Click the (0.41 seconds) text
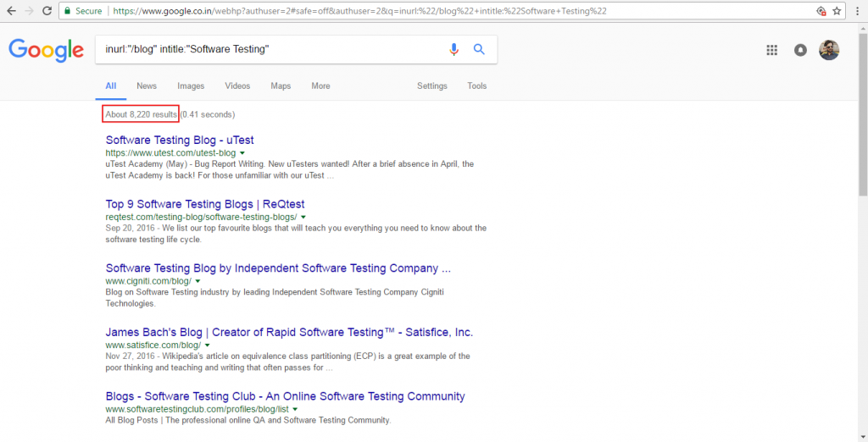Screen dimensions: 868x442 coord(209,114)
